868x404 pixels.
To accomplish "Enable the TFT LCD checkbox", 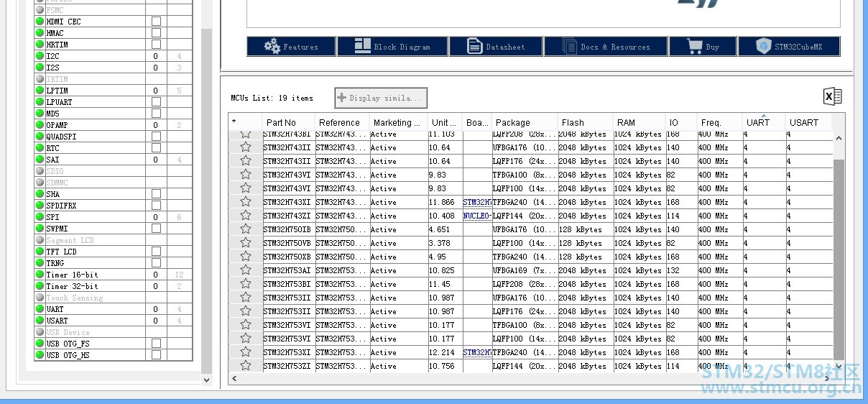I will (x=156, y=252).
